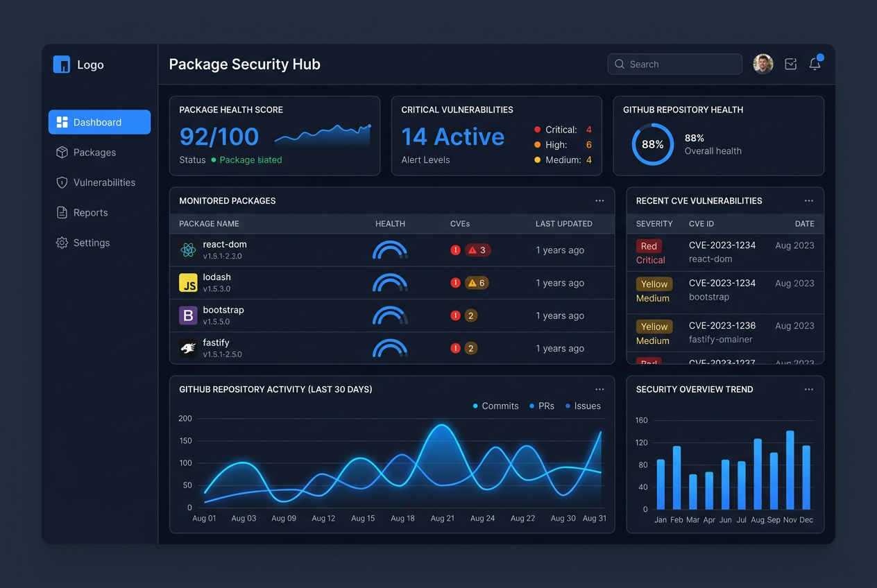Viewport: 877px width, 588px height.
Task: Click the DATE column header
Action: [x=805, y=224]
